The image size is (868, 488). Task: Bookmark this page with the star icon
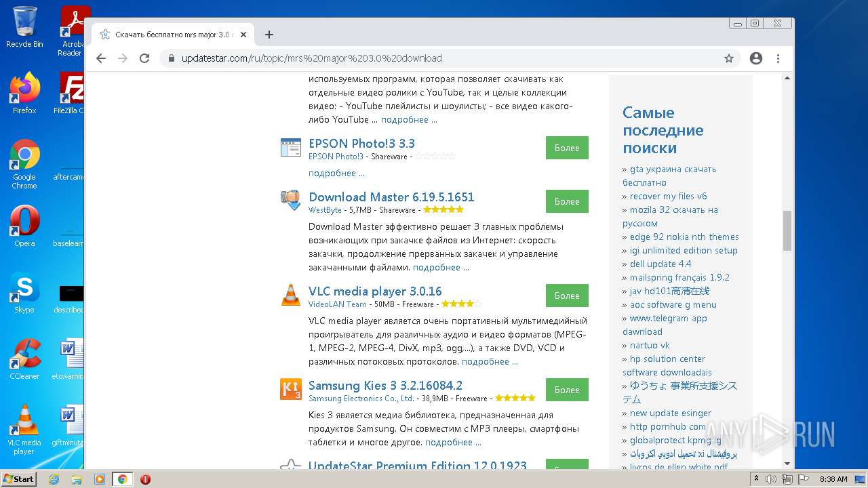click(x=729, y=58)
